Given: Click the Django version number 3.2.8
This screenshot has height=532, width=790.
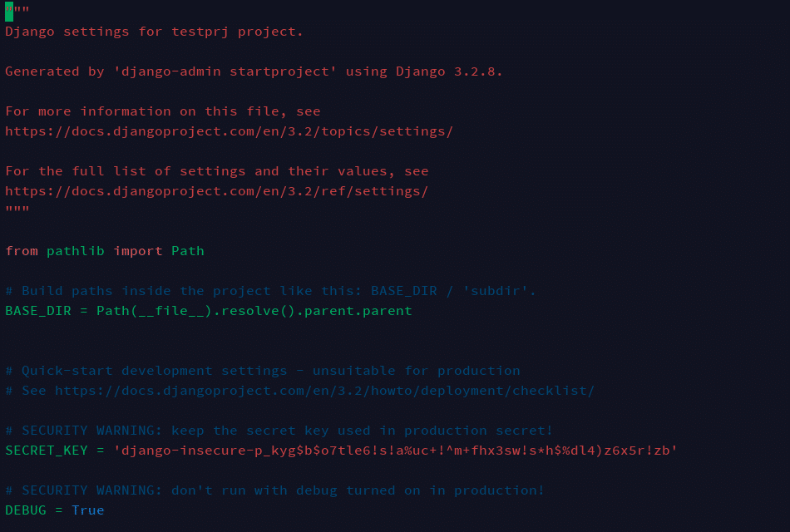Looking at the screenshot, I should pyautogui.click(x=478, y=71).
